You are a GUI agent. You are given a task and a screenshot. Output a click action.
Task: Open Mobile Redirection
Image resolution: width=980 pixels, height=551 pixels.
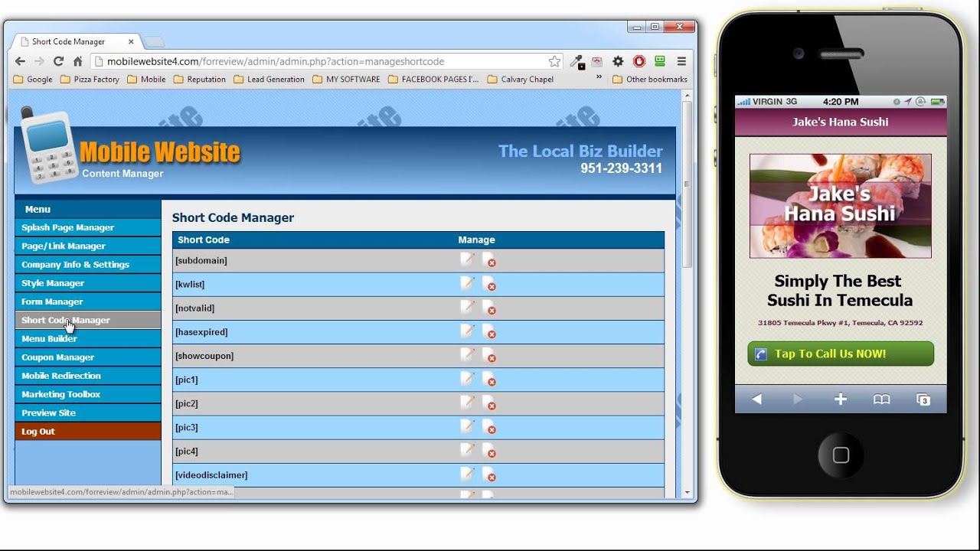click(88, 376)
